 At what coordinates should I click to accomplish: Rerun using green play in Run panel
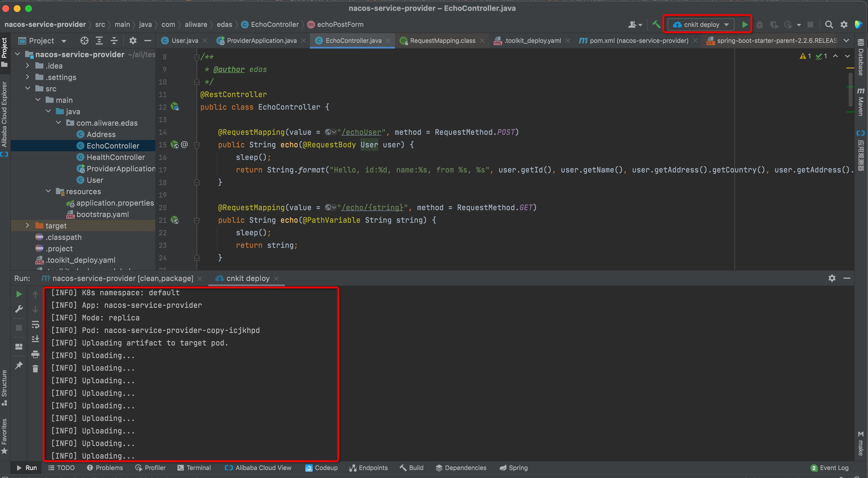pos(19,294)
